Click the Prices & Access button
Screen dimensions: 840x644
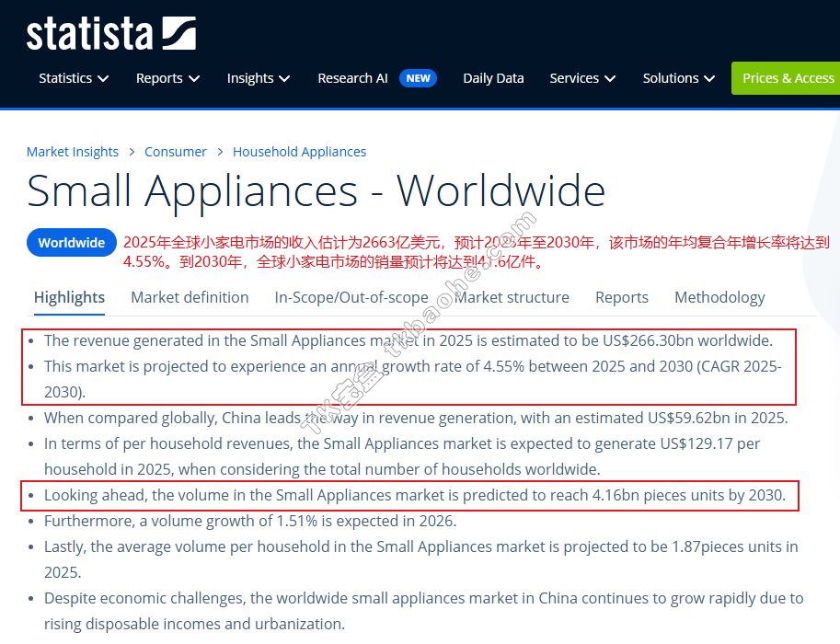[x=786, y=78]
